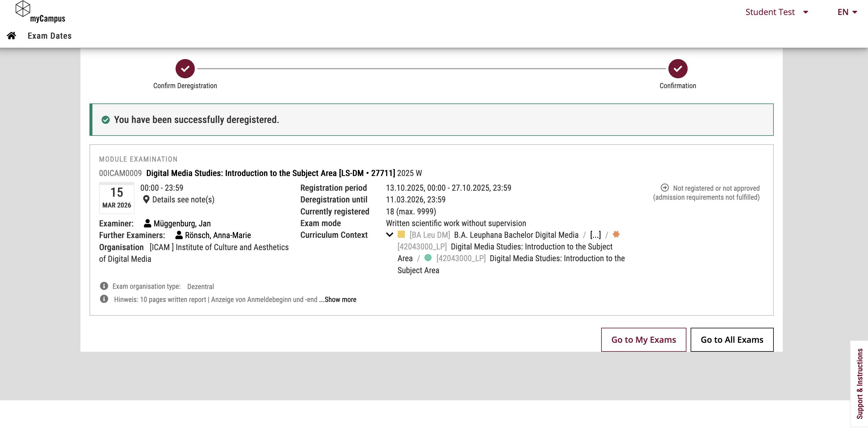Click the myCampus cube logo
The image size is (868, 445).
coord(23,9)
